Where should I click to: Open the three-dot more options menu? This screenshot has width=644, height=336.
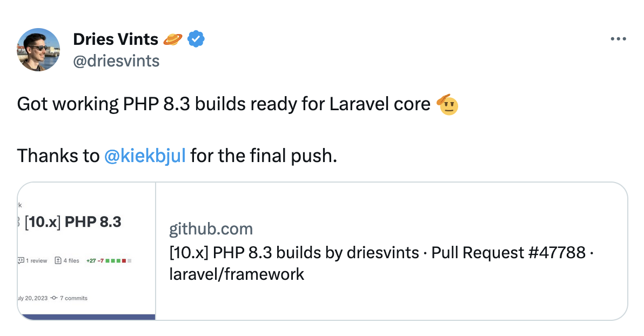pyautogui.click(x=618, y=39)
